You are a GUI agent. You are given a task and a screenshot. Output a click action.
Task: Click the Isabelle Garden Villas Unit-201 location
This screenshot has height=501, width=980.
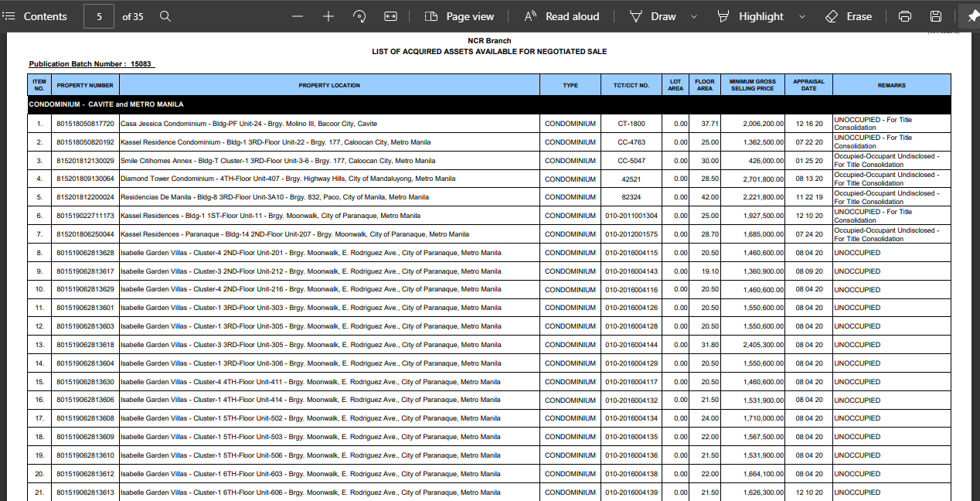point(311,253)
